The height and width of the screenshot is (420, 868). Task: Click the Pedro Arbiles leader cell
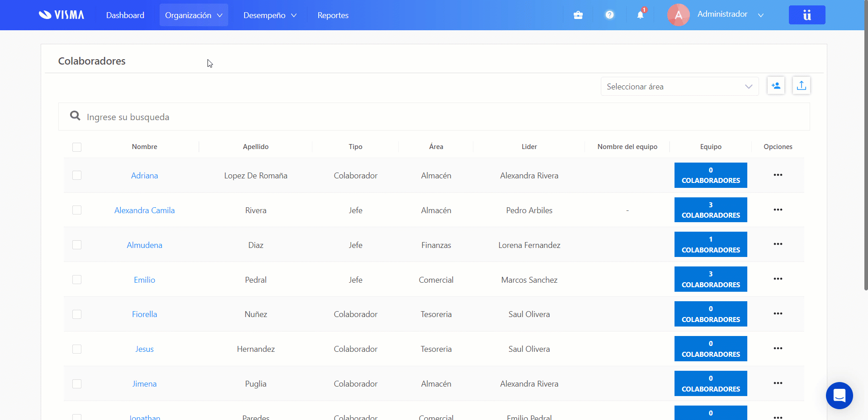529,210
